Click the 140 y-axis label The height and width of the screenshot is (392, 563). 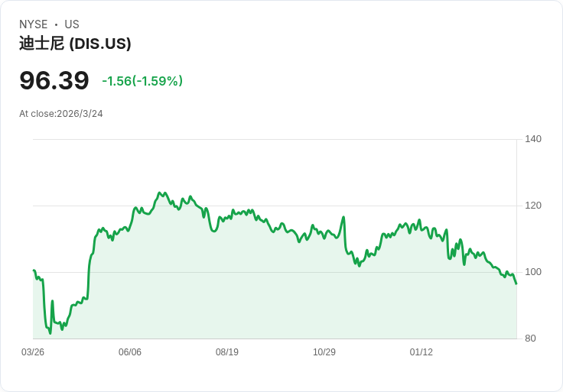click(533, 139)
